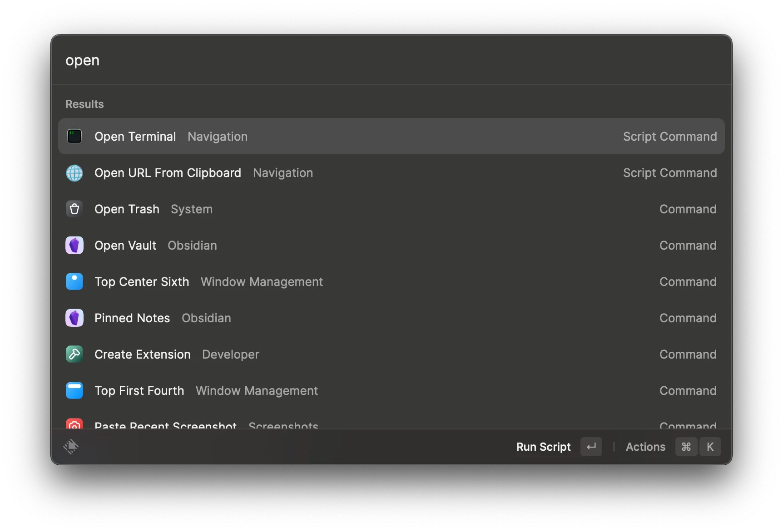Select the Open Vault Obsidian command
783x532 pixels.
click(391, 246)
